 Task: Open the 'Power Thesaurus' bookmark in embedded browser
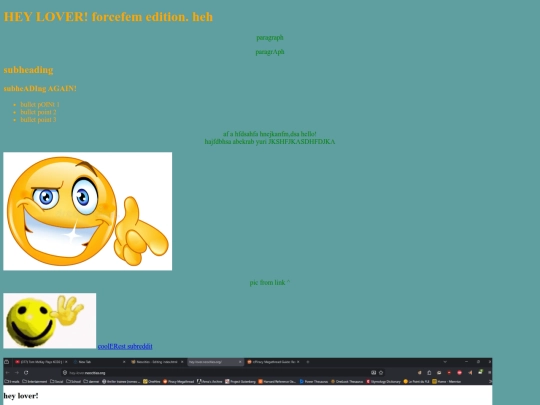point(314,382)
